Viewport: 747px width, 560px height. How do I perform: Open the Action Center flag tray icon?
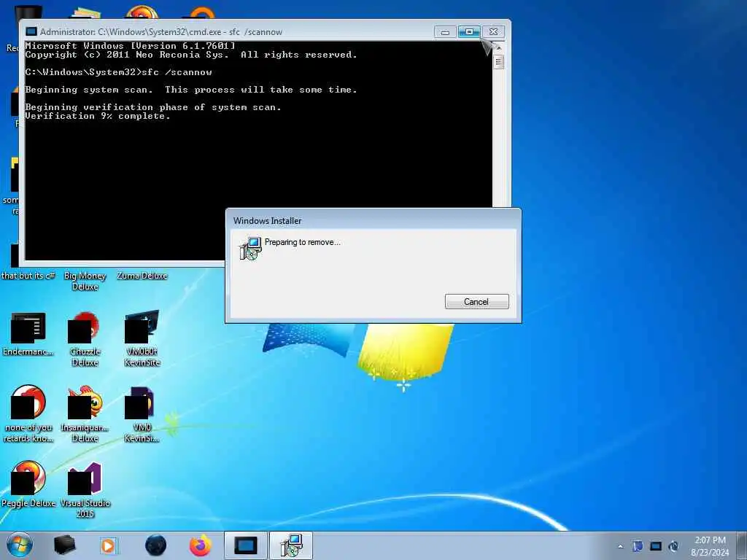click(x=638, y=546)
